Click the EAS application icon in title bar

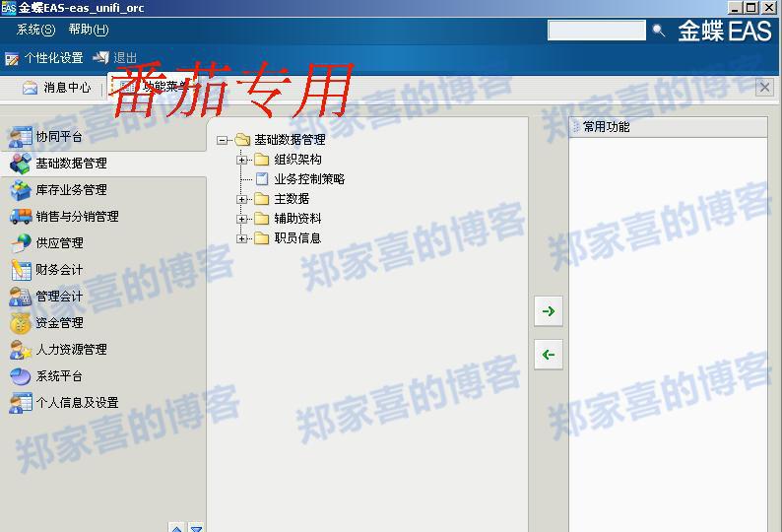(9, 8)
